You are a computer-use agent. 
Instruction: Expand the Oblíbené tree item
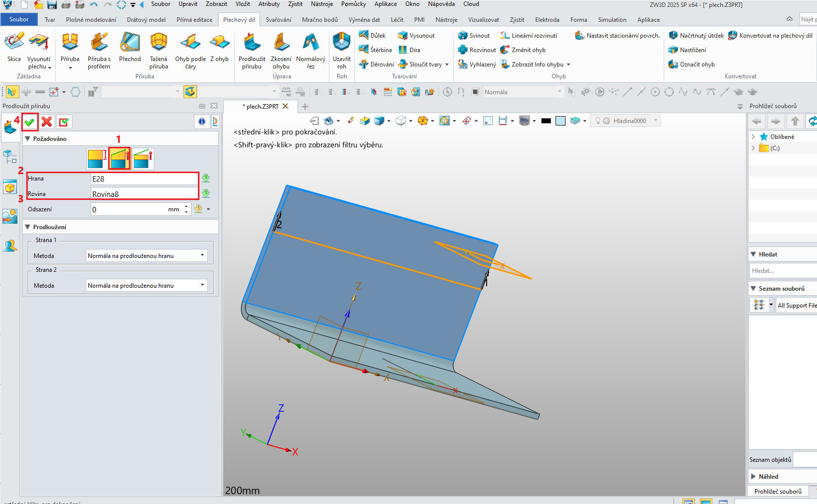pos(754,137)
